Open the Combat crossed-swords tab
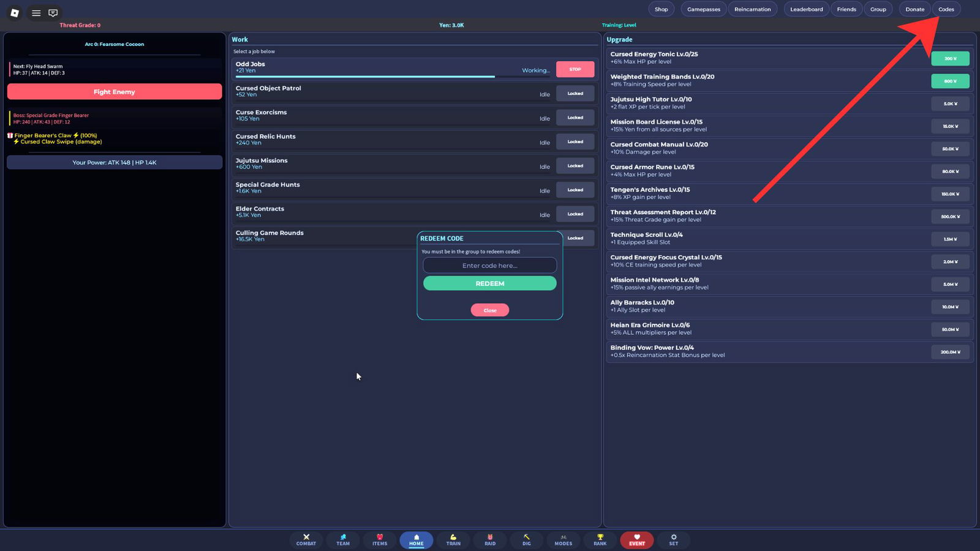The image size is (980, 551). (306, 540)
